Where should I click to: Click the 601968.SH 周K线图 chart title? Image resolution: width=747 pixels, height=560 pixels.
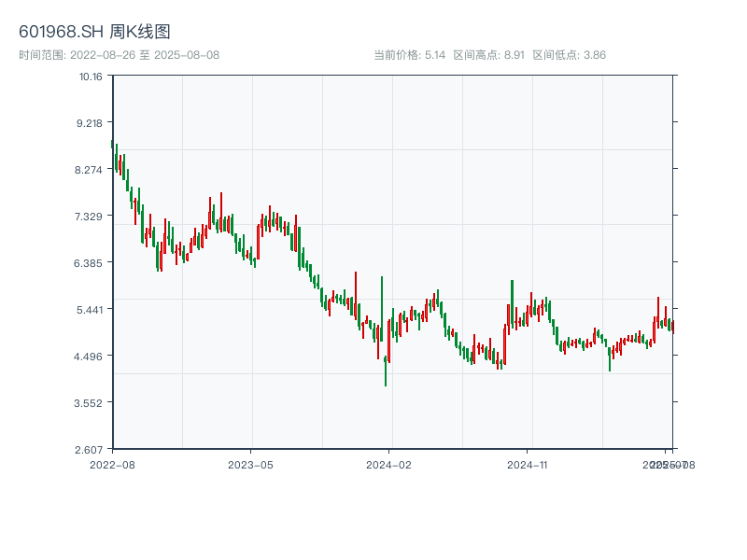[94, 33]
